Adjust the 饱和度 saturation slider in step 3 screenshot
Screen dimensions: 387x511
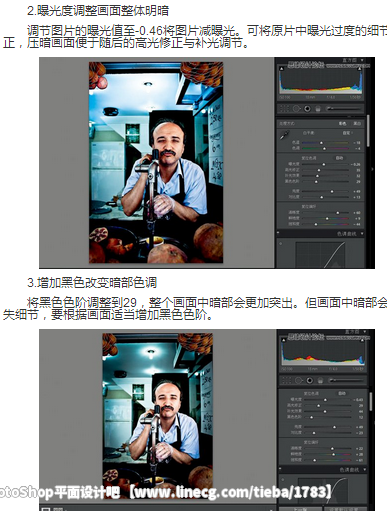coord(328,460)
